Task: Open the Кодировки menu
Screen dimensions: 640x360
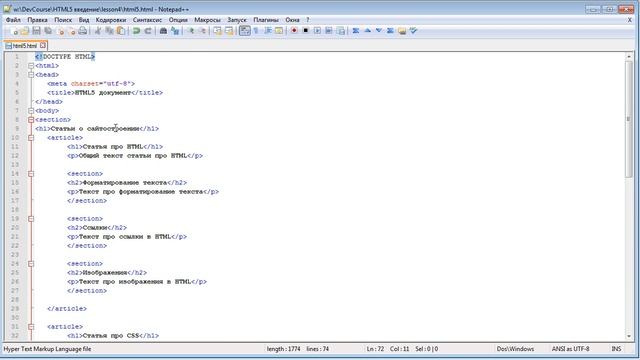Action: 111,20
